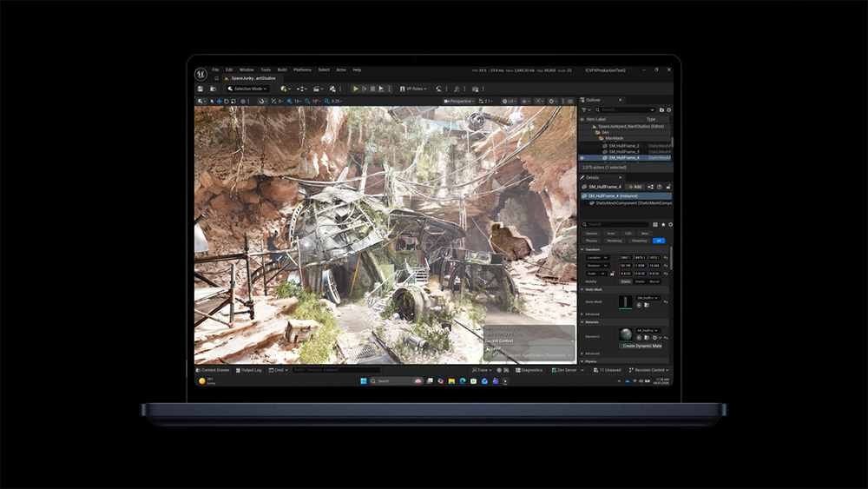This screenshot has width=868, height=489.
Task: Open the File menu
Action: (215, 69)
